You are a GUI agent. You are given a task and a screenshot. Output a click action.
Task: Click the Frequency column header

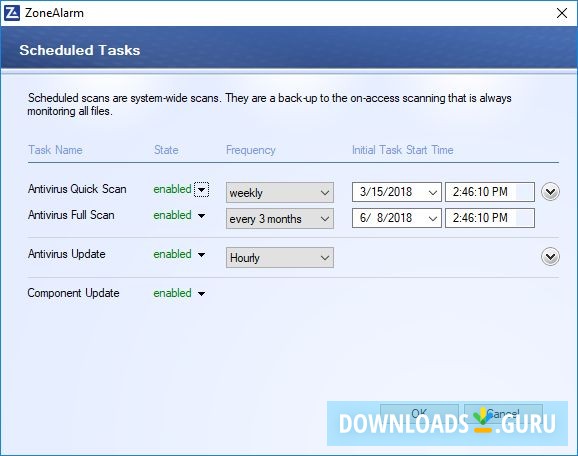251,150
